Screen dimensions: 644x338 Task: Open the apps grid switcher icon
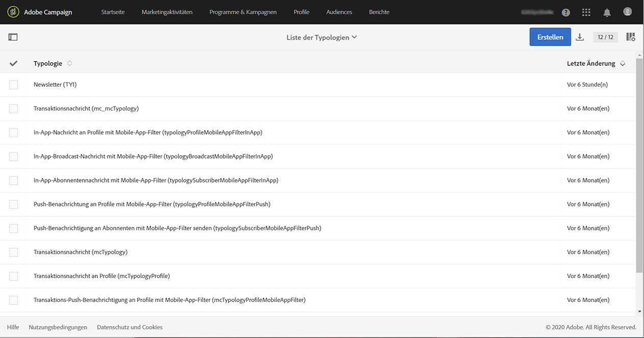click(586, 12)
